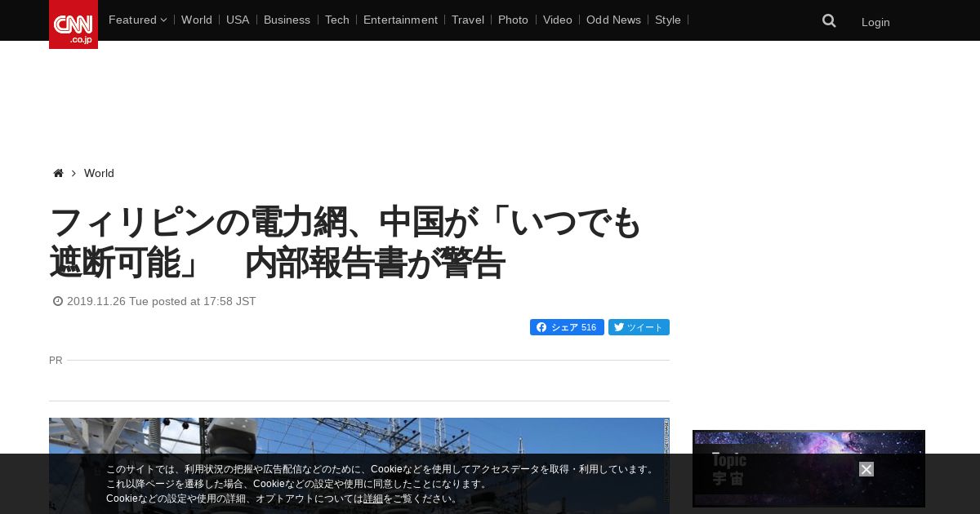Open the 詳細 cookie details link
980x514 pixels.
point(373,498)
